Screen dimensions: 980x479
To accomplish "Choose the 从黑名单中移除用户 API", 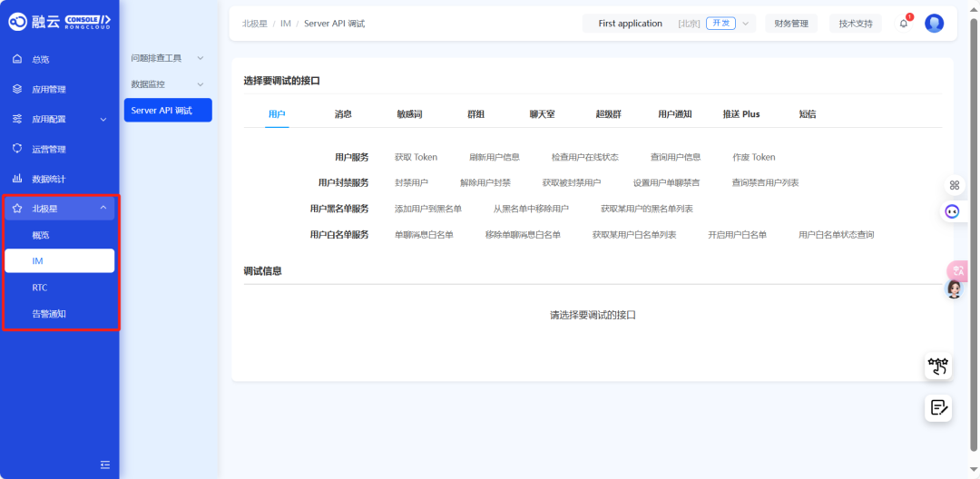I will click(531, 209).
